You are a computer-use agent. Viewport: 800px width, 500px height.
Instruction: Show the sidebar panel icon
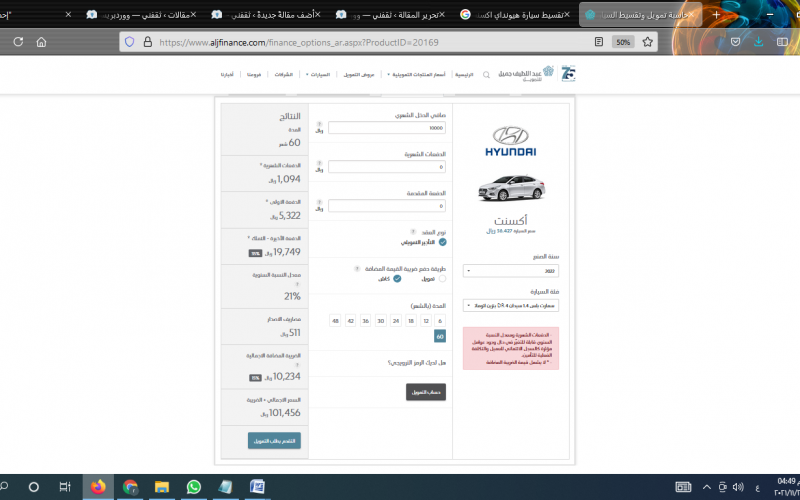click(x=782, y=42)
